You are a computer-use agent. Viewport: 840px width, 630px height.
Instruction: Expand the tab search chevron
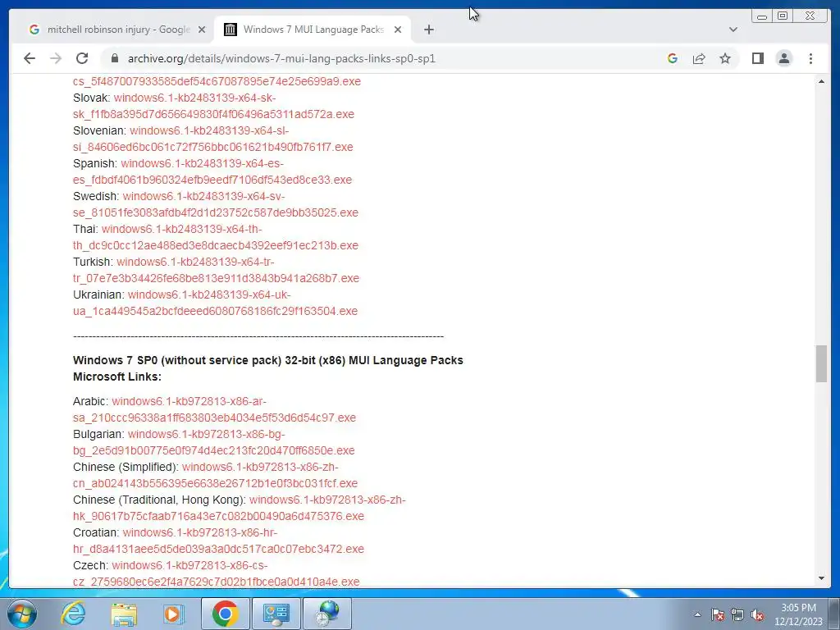click(733, 30)
